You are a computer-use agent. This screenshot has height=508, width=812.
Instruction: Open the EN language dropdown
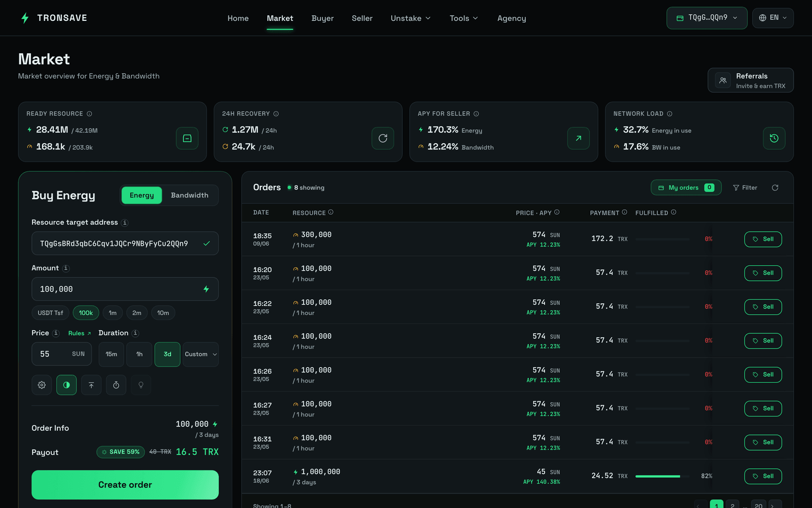[x=773, y=18]
